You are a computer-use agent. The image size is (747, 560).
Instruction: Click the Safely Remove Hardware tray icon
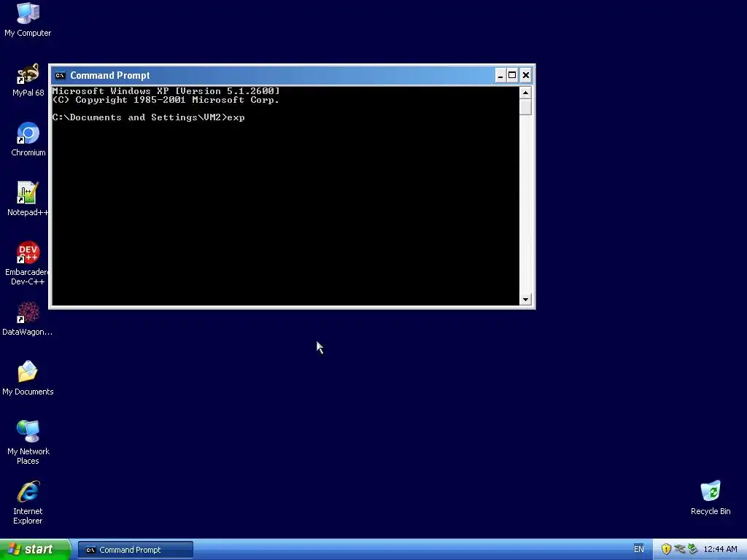[693, 549]
